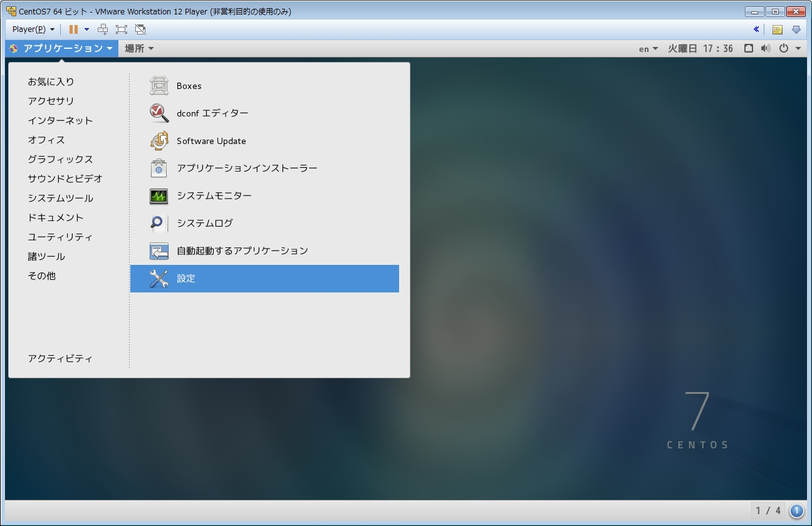Select システムツール category in menu

(60, 198)
